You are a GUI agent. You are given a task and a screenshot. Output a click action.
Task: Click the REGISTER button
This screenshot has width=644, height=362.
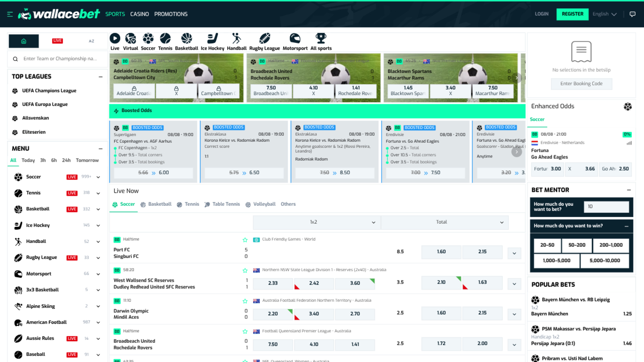point(572,14)
